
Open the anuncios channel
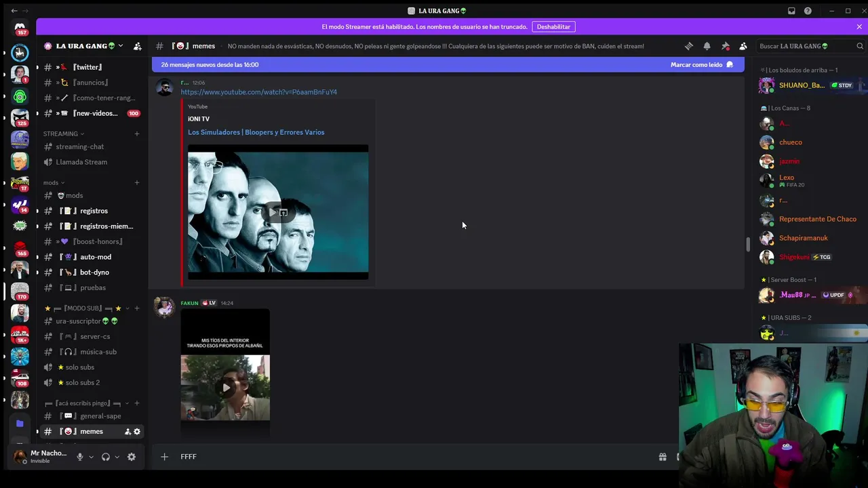(x=91, y=83)
